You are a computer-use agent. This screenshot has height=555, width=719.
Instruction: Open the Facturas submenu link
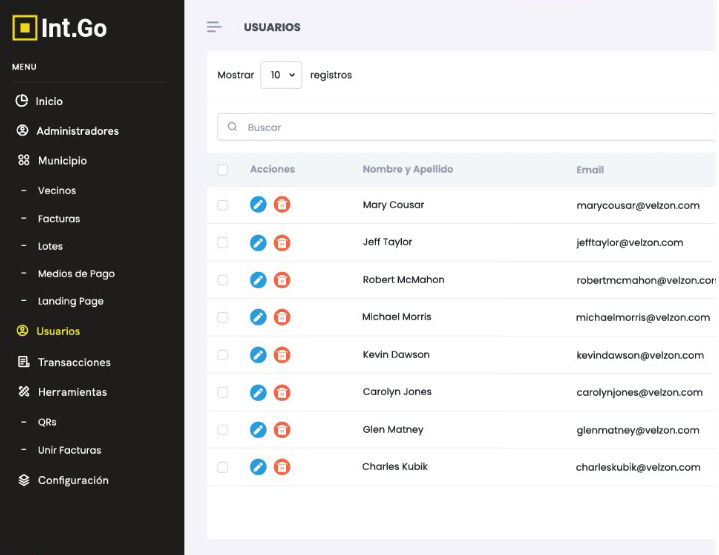tap(59, 218)
